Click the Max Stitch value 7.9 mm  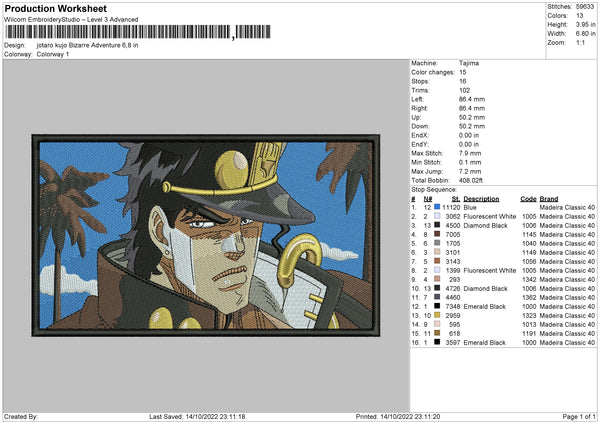pyautogui.click(x=470, y=153)
